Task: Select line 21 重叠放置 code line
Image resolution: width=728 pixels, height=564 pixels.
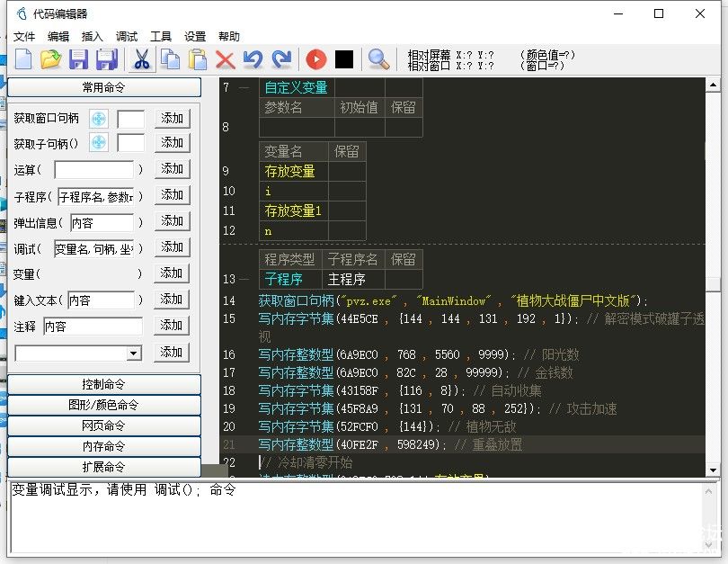Action: 390,444
